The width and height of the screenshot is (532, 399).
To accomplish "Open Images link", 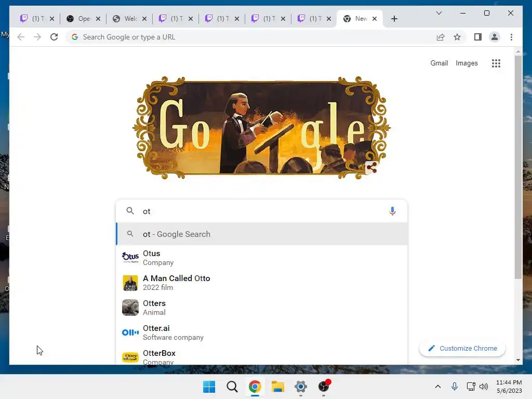I will coord(467,63).
